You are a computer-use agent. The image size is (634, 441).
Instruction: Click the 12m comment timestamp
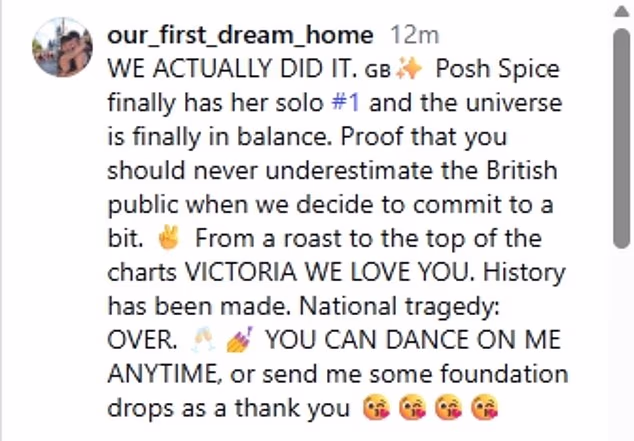pos(414,35)
